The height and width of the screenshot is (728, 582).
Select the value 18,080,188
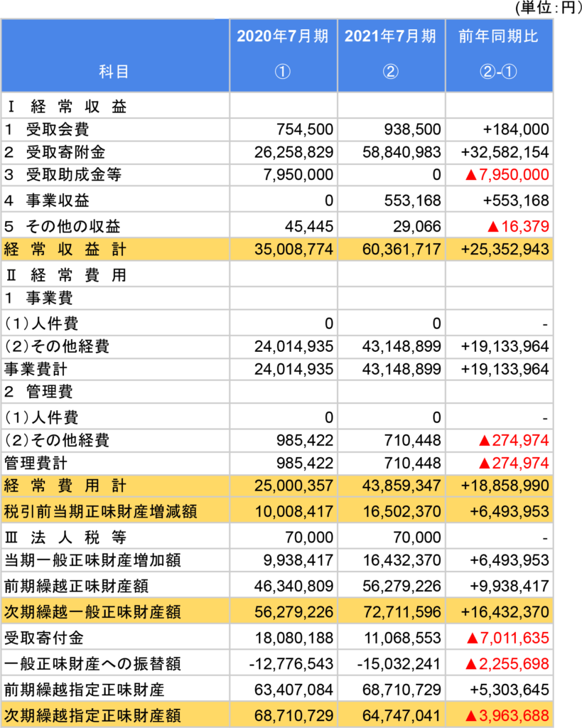click(294, 638)
